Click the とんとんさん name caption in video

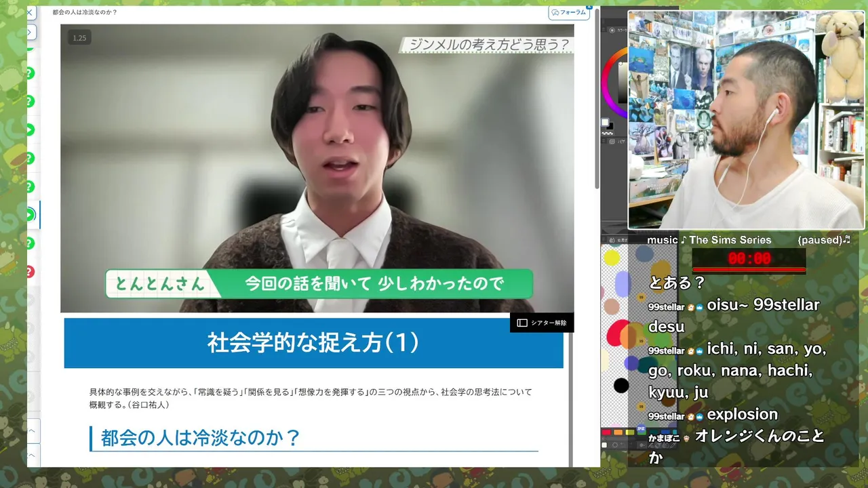[159, 283]
